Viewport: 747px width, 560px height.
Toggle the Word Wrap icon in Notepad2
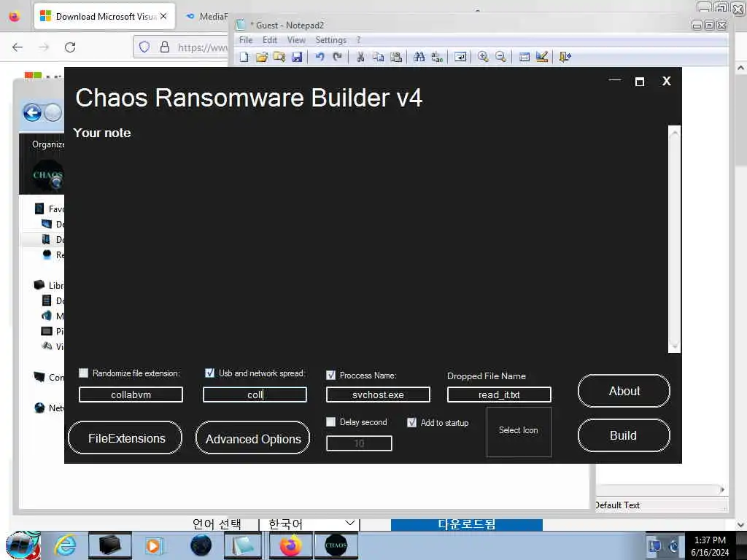tap(460, 57)
